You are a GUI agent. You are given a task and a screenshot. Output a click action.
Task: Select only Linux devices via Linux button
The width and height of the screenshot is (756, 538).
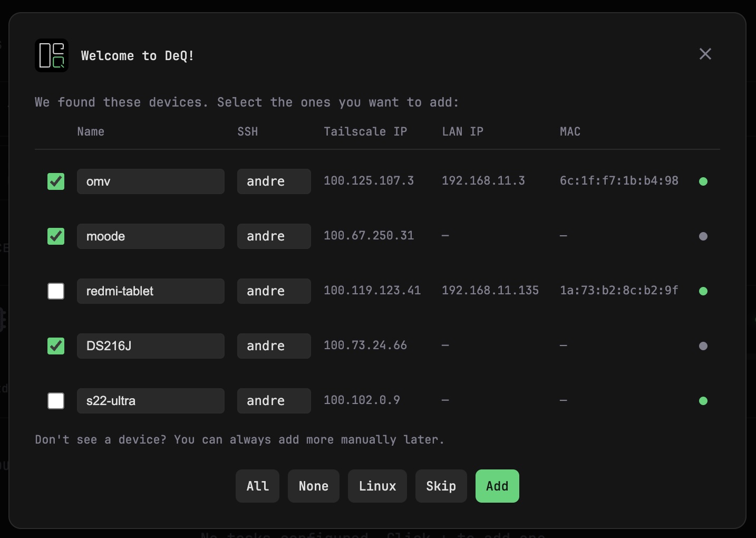[377, 486]
